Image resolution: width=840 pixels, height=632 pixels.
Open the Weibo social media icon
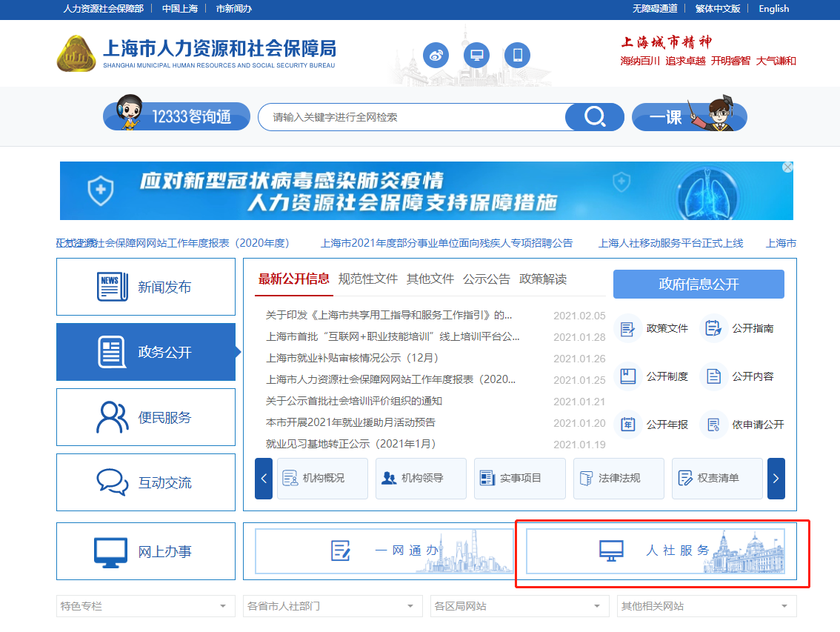click(436, 54)
